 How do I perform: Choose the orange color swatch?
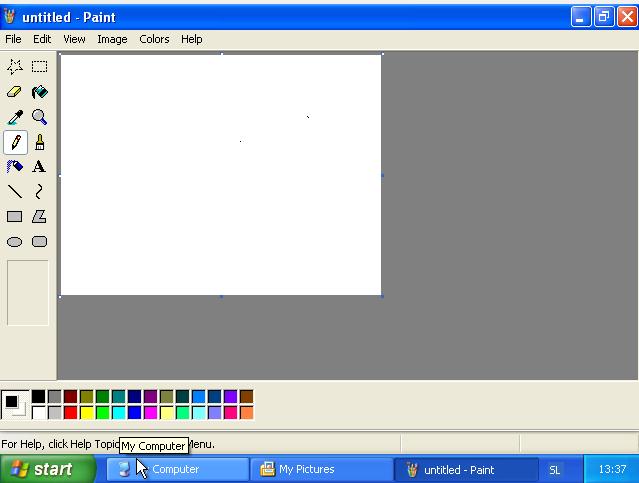tap(247, 412)
